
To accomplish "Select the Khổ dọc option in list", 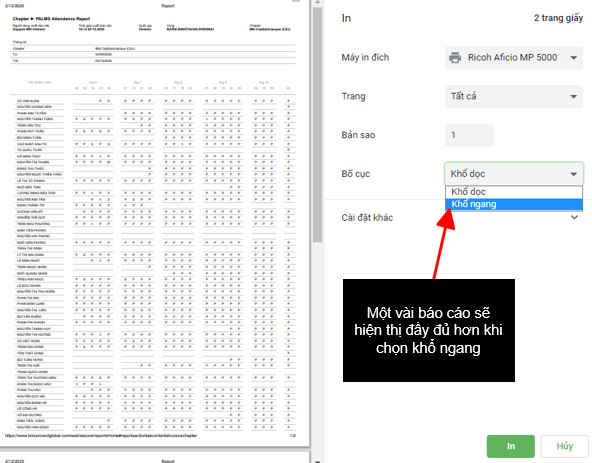I will pos(514,192).
